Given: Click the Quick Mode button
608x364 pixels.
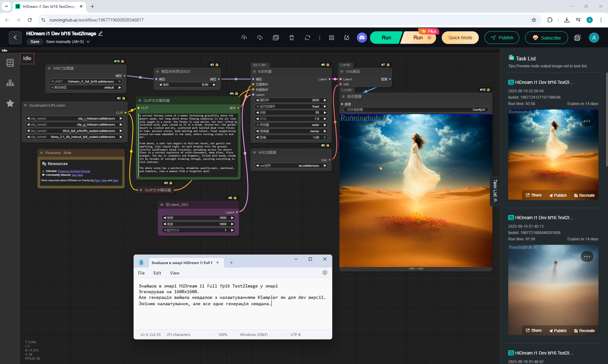Looking at the screenshot, I should 460,38.
